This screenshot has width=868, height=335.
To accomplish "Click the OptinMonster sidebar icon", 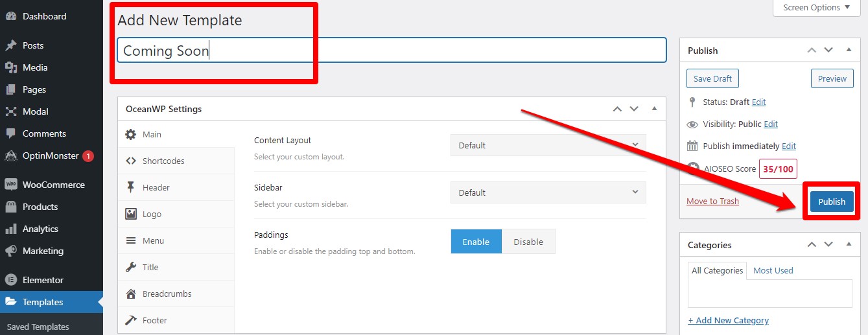I will coord(10,156).
